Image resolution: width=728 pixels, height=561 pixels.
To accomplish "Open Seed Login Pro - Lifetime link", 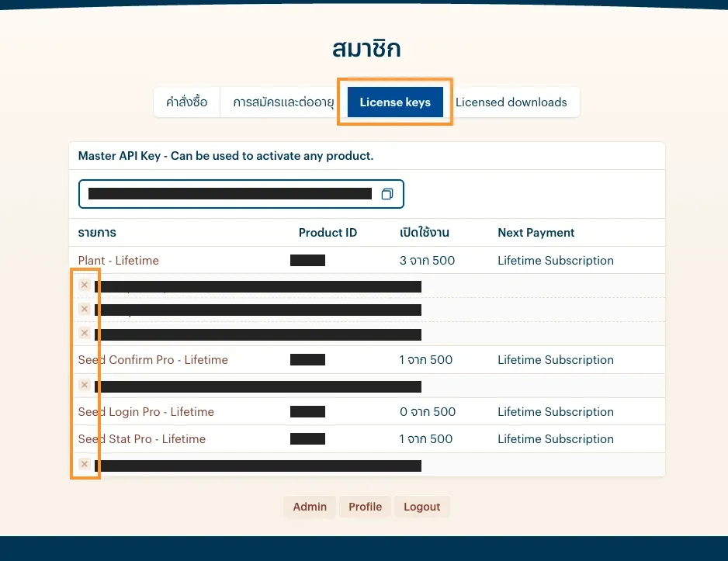I will [146, 411].
